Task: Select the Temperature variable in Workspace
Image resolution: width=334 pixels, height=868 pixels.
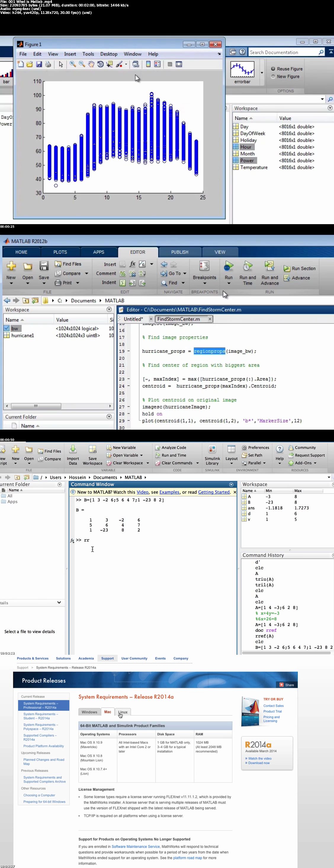Action: 254,167
